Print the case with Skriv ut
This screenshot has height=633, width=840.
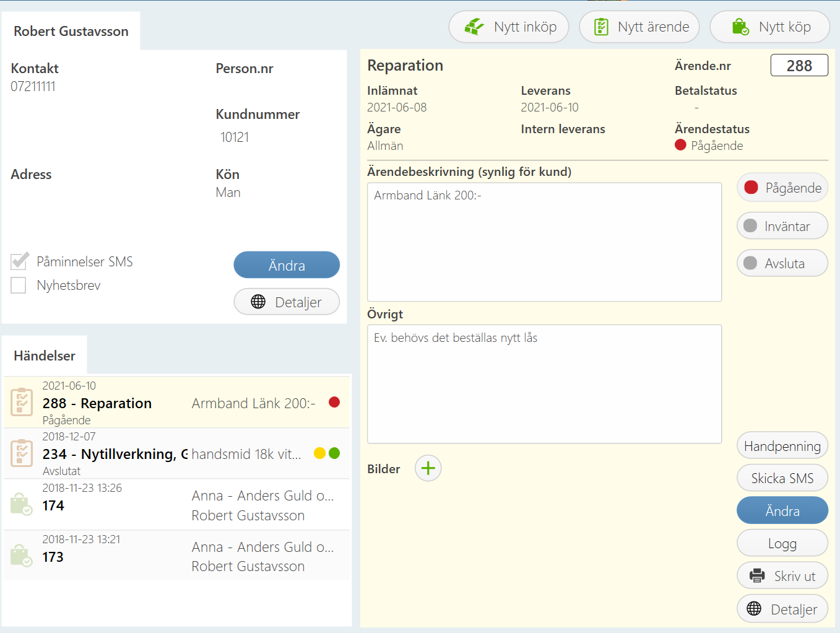[x=782, y=575]
